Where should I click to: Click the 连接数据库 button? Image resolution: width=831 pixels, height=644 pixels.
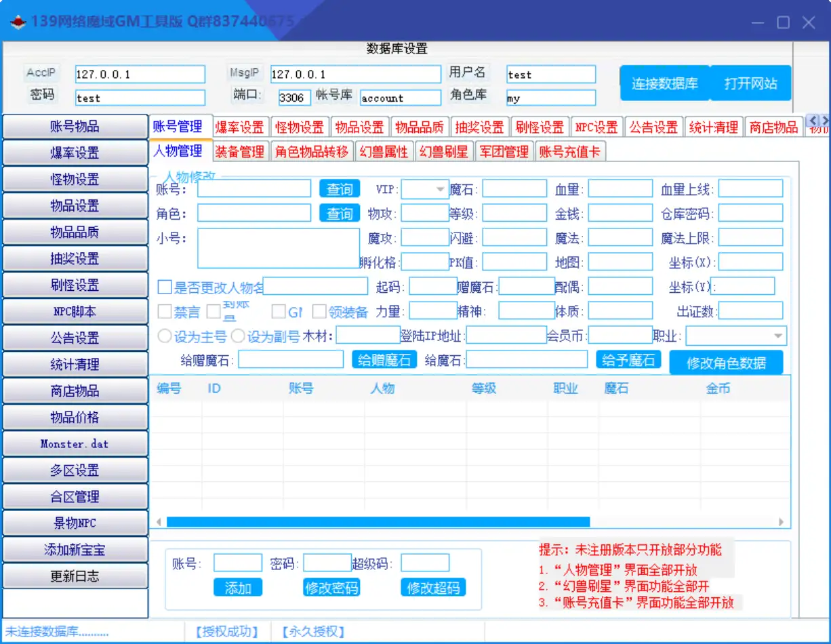(x=664, y=82)
